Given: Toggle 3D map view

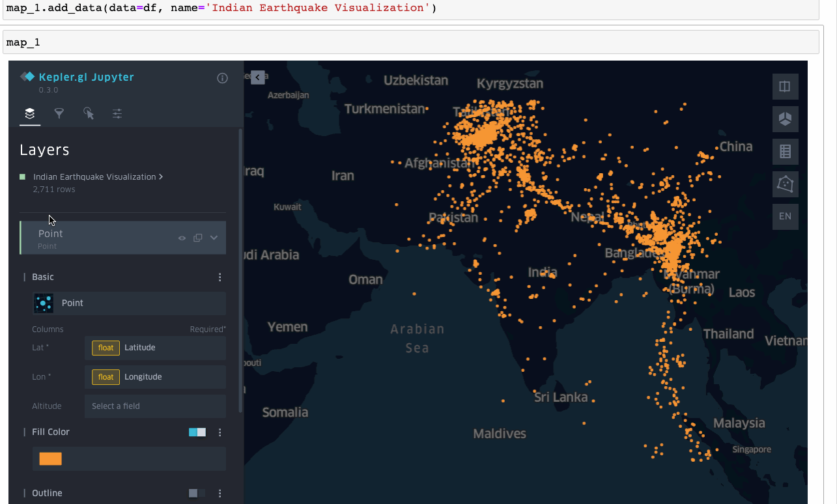Looking at the screenshot, I should pyautogui.click(x=785, y=119).
